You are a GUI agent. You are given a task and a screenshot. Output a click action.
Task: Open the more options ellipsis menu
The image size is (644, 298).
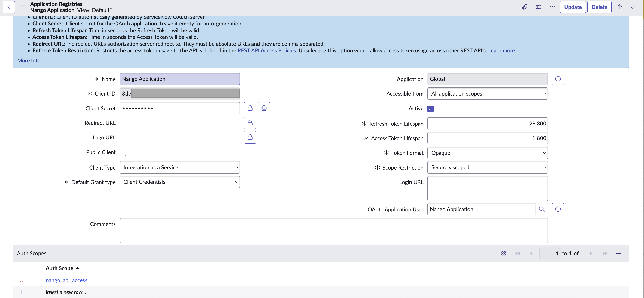click(552, 7)
